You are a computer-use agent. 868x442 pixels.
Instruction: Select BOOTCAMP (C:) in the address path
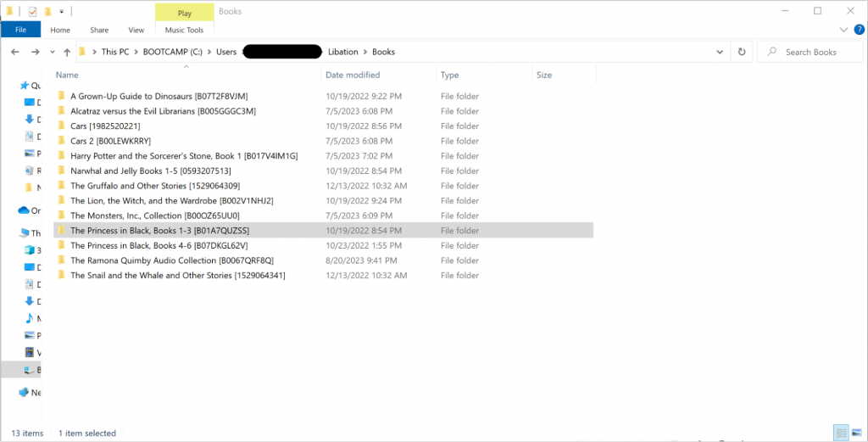click(x=171, y=52)
